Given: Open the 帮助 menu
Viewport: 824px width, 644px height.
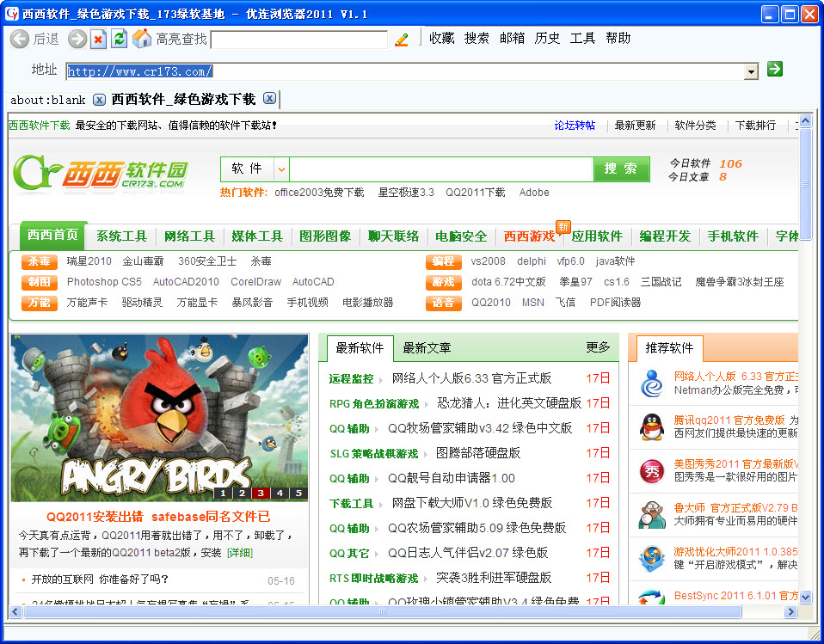Looking at the screenshot, I should point(618,39).
